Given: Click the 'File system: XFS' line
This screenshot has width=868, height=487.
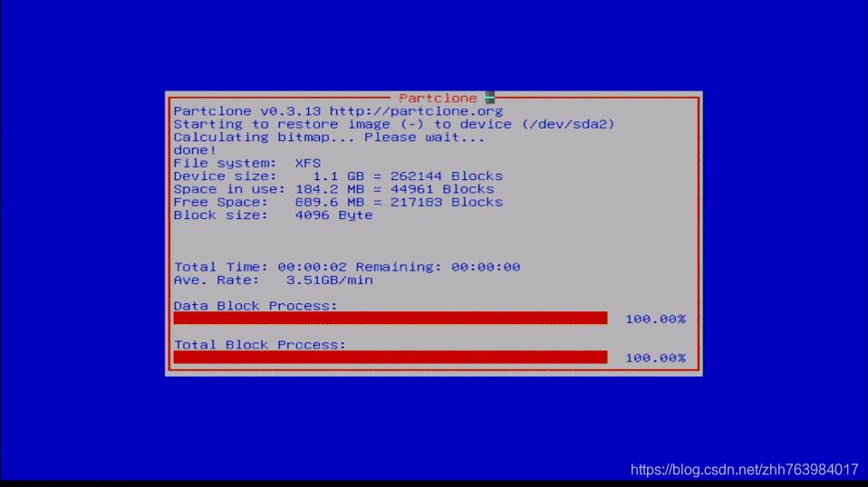Looking at the screenshot, I should point(246,163).
